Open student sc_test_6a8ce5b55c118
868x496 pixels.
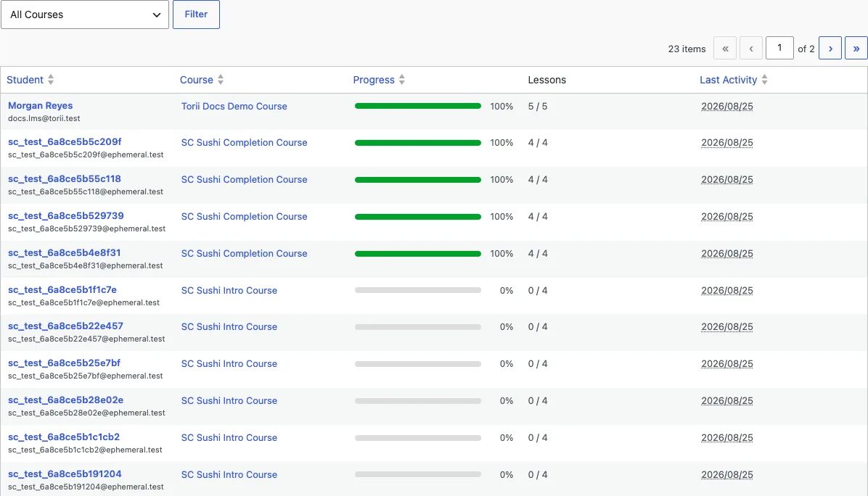coord(64,179)
